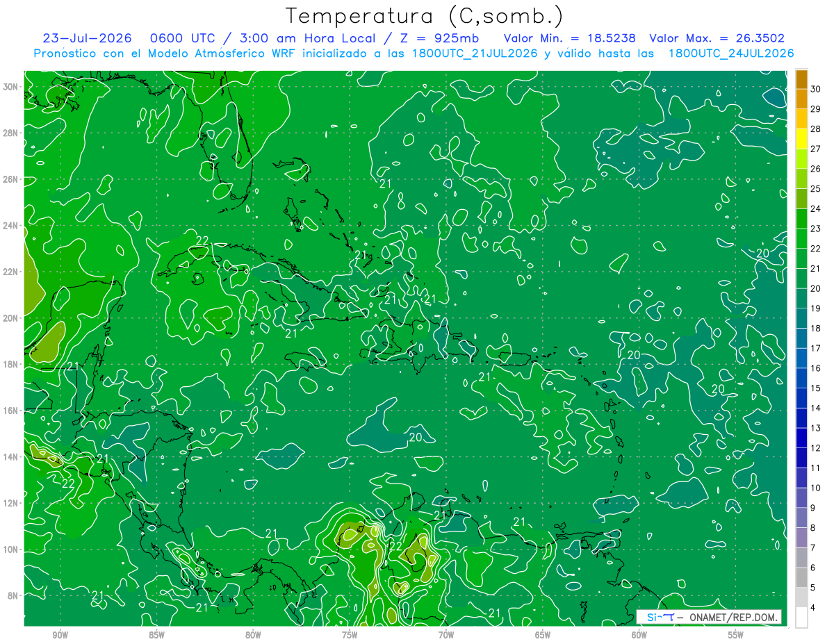Click the '70W' longitude label
This screenshot has height=644, width=834.
pyautogui.click(x=446, y=636)
